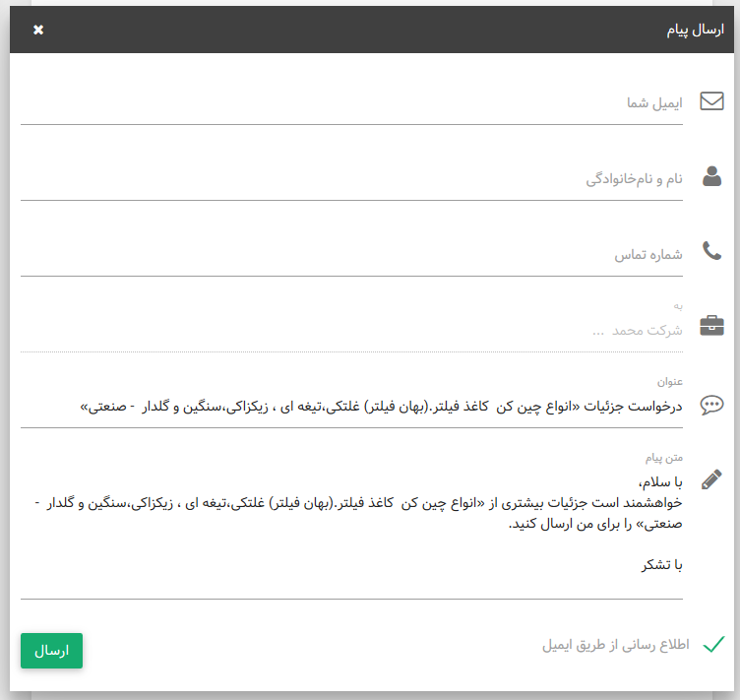
Task: Click the phone handset icon
Action: (x=711, y=251)
